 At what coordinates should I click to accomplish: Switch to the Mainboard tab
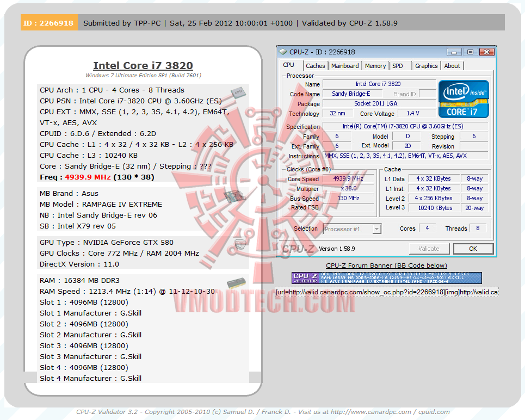(345, 66)
